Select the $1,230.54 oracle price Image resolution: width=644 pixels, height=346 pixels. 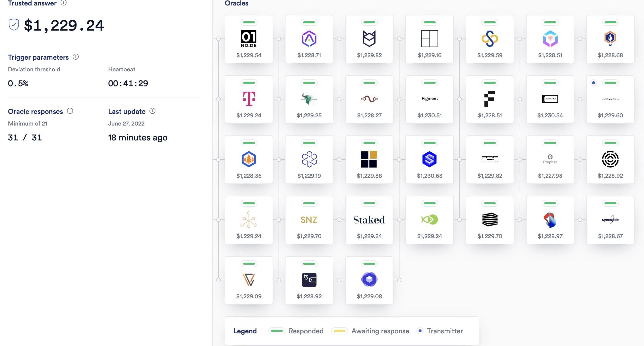(550, 115)
